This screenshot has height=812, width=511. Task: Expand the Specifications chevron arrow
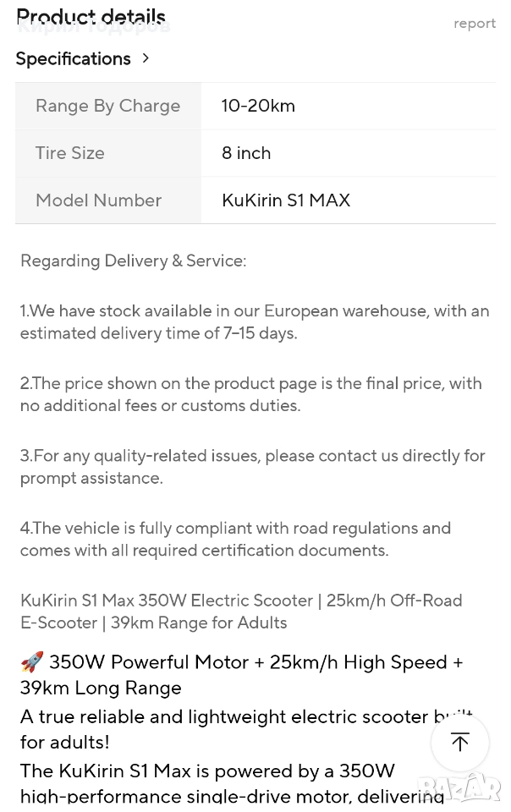point(146,58)
